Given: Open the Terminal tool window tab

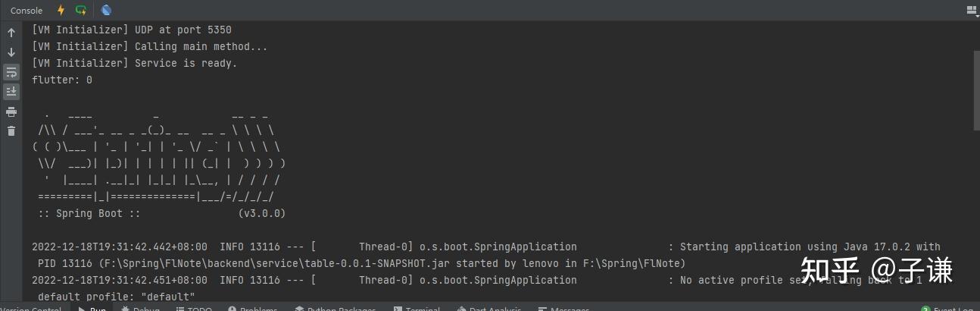Looking at the screenshot, I should point(416,308).
